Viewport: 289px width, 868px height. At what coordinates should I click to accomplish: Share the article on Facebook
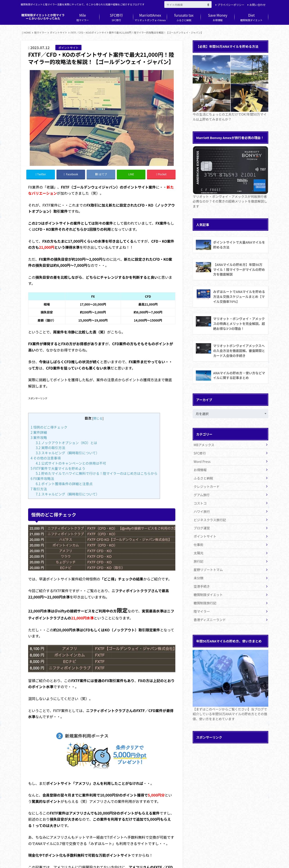[71, 174]
